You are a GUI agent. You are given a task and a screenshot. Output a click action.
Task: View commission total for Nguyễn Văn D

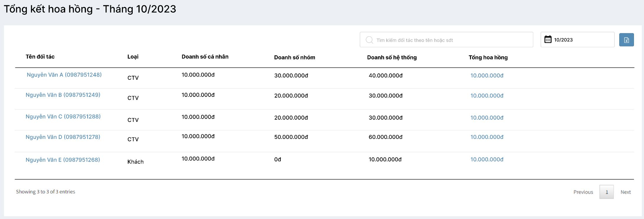(x=487, y=137)
